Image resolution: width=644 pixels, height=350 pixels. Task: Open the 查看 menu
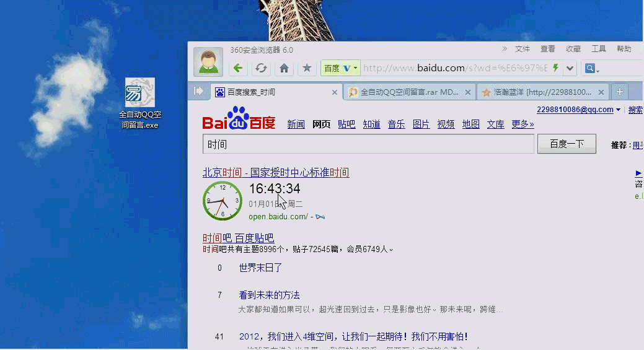pyautogui.click(x=547, y=49)
